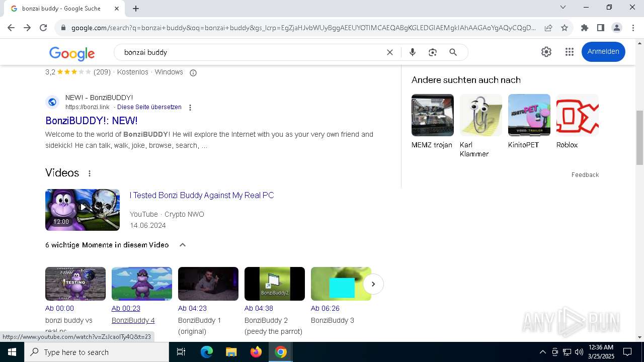Go forward to next page
The width and height of the screenshot is (644, 362).
click(x=27, y=28)
